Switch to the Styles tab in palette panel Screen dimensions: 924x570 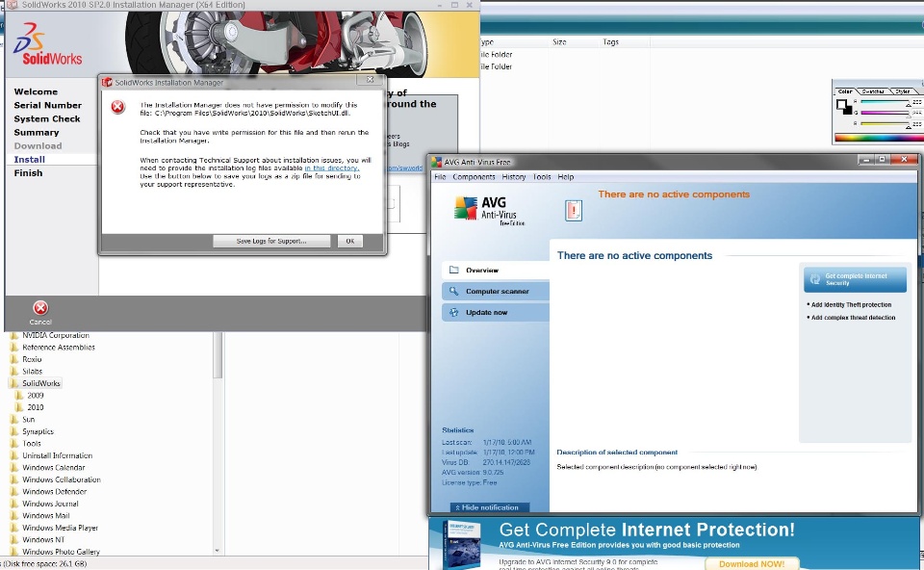(903, 91)
